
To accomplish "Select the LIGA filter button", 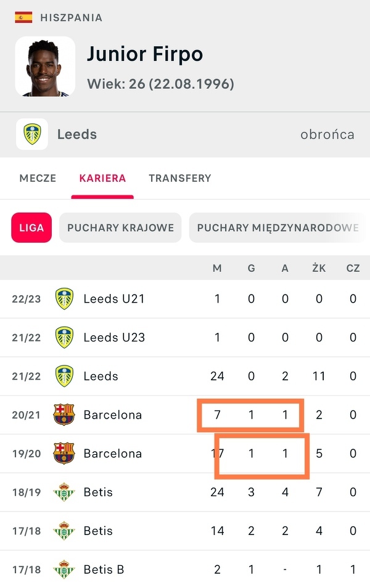I will tap(31, 227).
